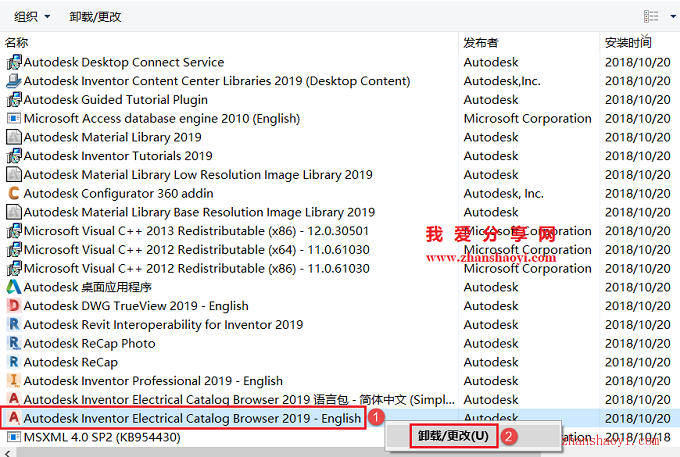Select the Autodesk ReCap entry name

[71, 362]
